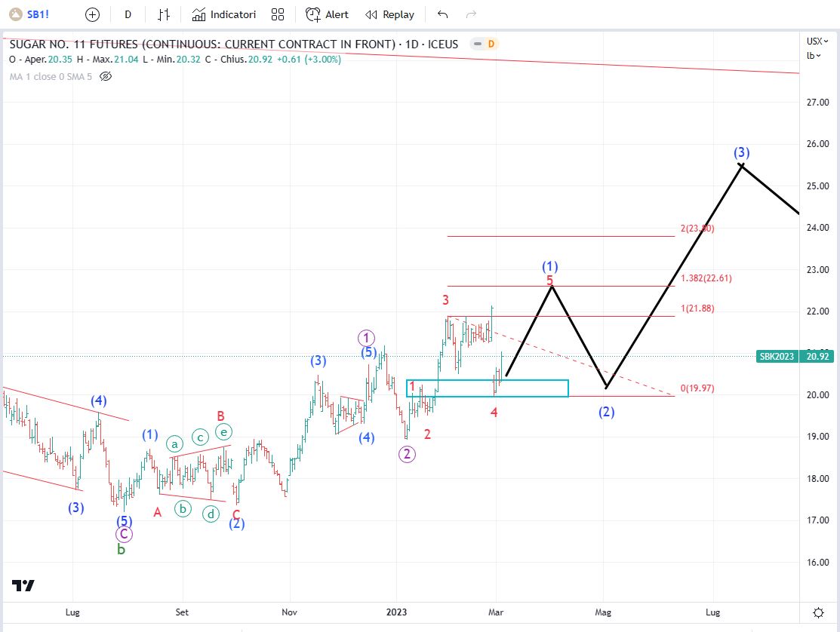
Task: Select the red B wave label
Action: click(x=220, y=416)
